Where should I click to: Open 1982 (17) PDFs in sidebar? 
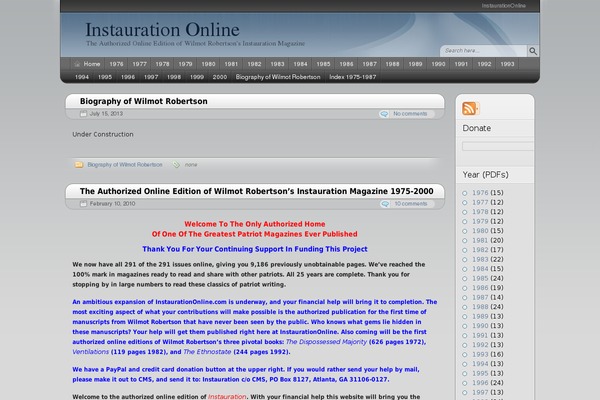tap(488, 250)
